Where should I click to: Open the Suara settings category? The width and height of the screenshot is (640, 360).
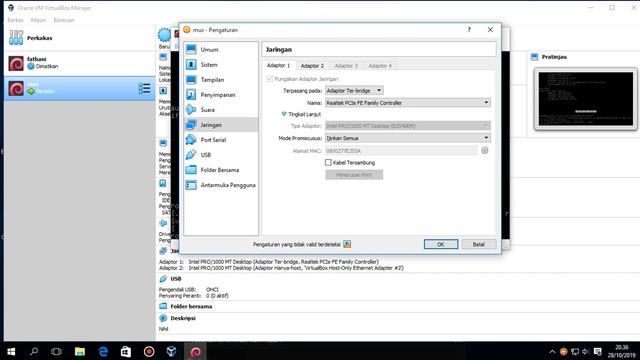(x=221, y=110)
